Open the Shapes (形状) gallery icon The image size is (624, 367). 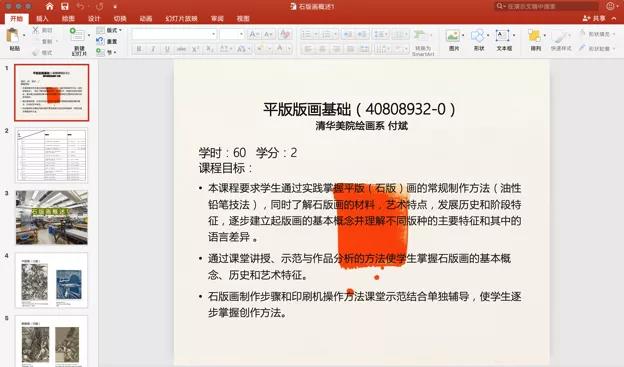(x=478, y=36)
